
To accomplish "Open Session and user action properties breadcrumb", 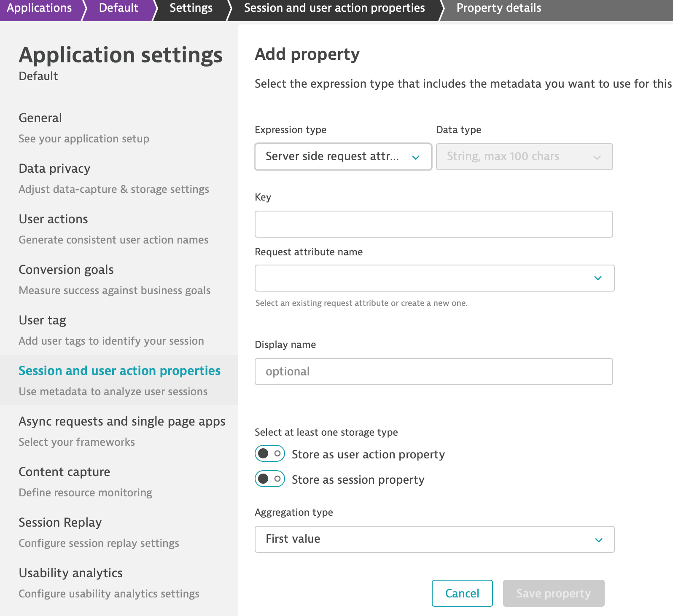I will [334, 8].
